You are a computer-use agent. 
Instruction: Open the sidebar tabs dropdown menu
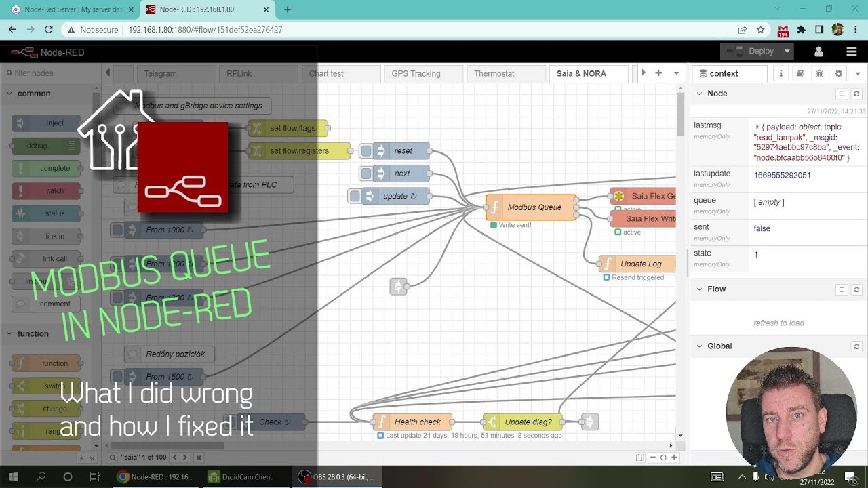click(x=857, y=73)
